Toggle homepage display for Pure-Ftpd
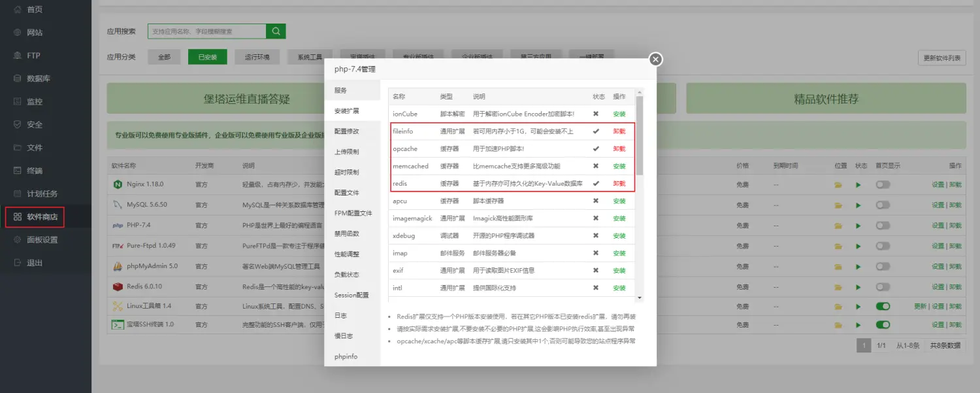Image resolution: width=980 pixels, height=393 pixels. (x=883, y=247)
